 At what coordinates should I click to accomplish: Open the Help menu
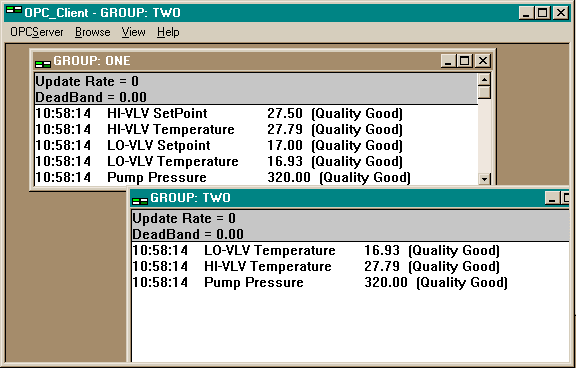coord(168,32)
